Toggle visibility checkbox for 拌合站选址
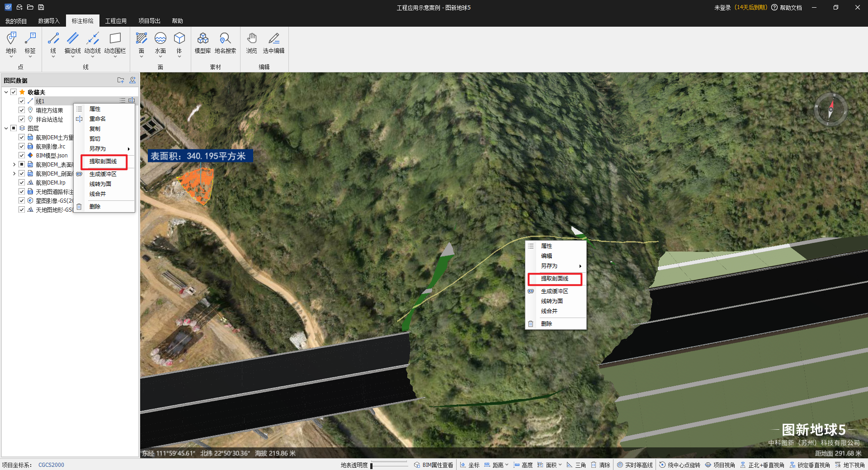Viewport: 868px width, 470px height. coord(22,119)
